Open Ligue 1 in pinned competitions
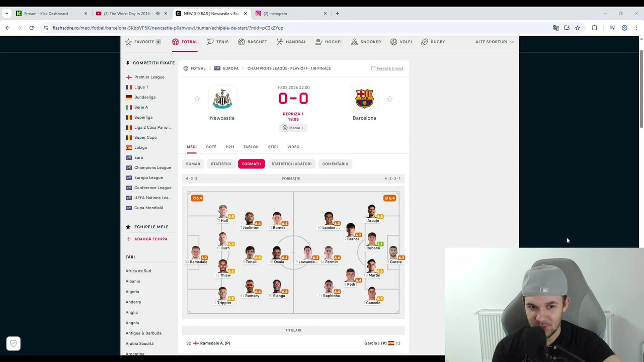Viewport: 644px width, 362px height. [x=141, y=87]
